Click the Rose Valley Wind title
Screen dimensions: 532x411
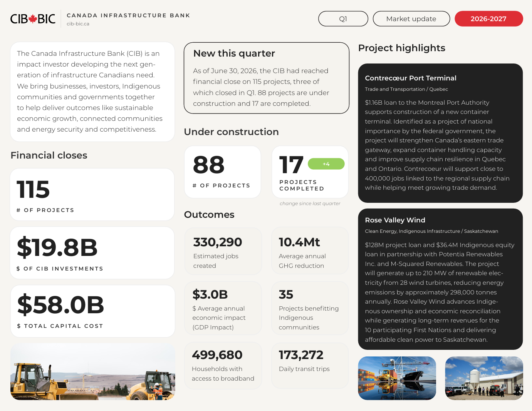tap(395, 220)
